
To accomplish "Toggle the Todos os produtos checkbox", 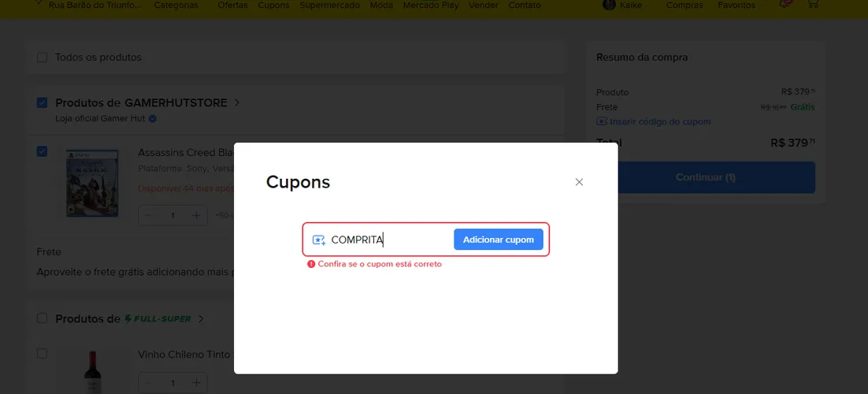I will (x=42, y=57).
